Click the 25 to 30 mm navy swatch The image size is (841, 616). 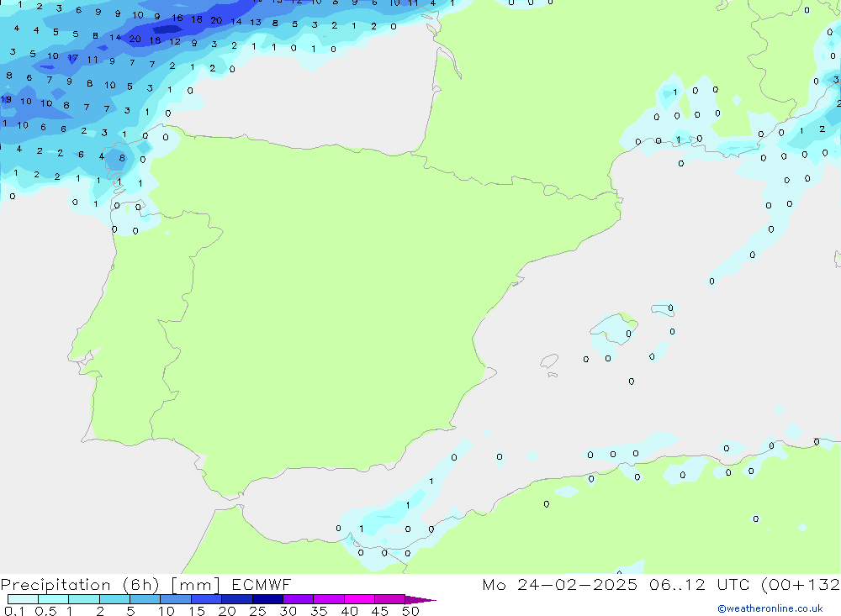point(267,599)
